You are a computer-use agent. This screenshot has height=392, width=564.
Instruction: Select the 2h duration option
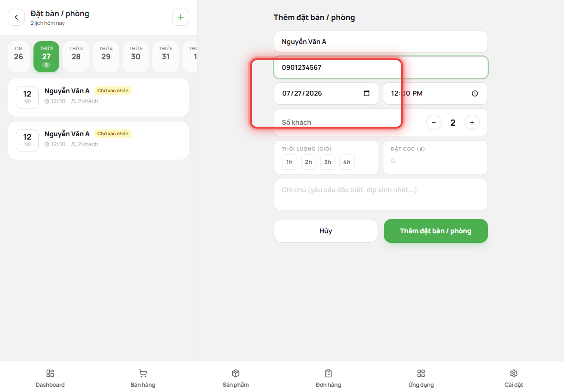(309, 162)
